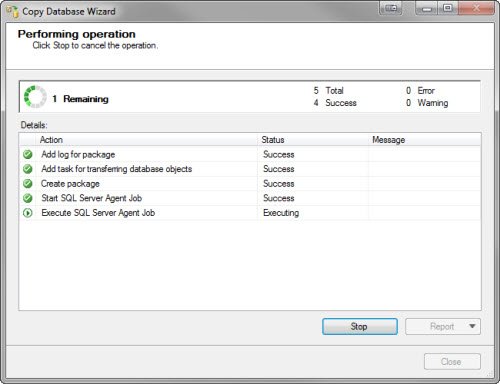The width and height of the screenshot is (500, 384).
Task: Click the green check icon for Add log for package
Action: pos(28,154)
